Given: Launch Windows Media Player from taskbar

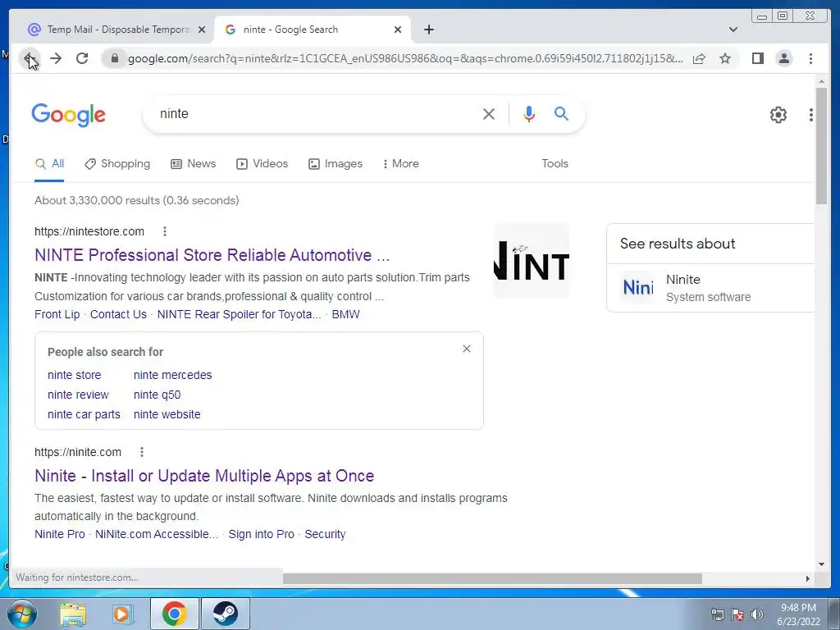Looking at the screenshot, I should pyautogui.click(x=122, y=614).
